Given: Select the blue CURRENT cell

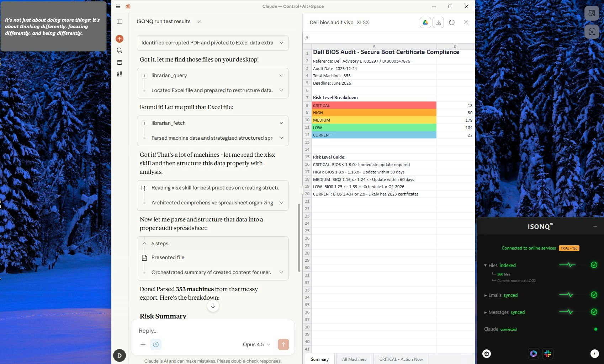Looking at the screenshot, I should (374, 135).
